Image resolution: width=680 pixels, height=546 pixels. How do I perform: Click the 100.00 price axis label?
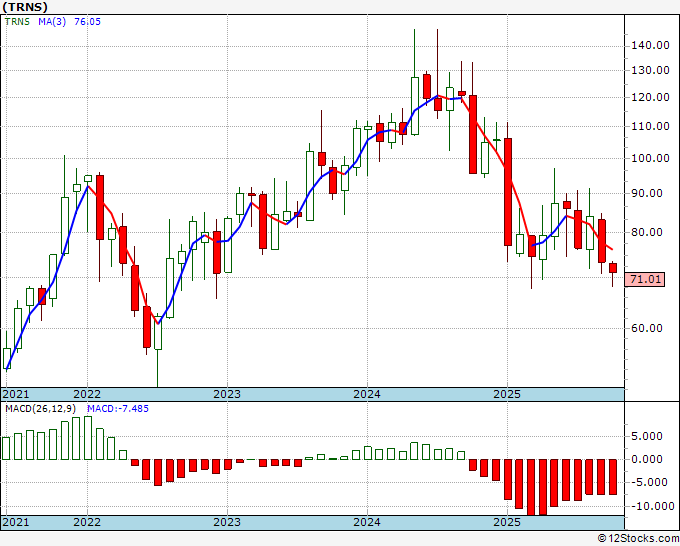coord(650,158)
